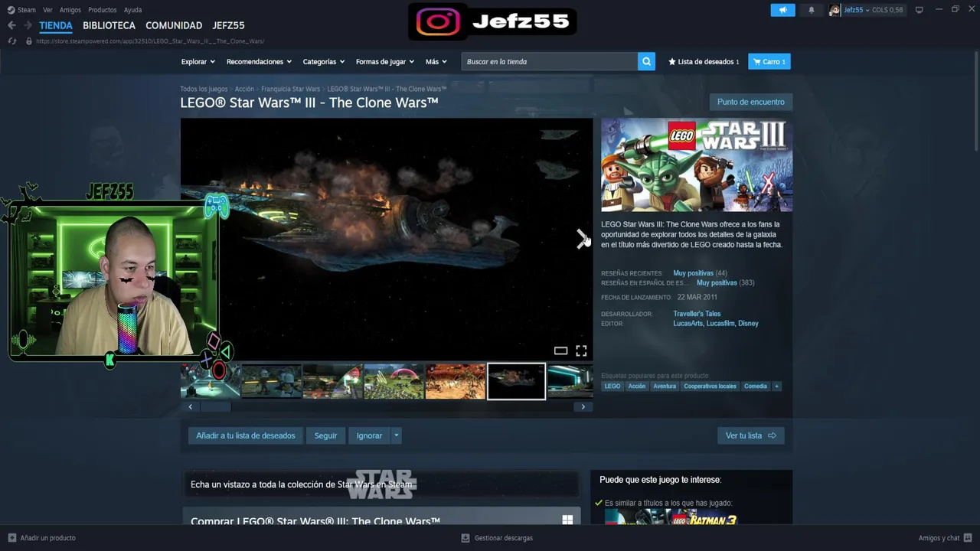Click the Franquicia Star Wars breadcrumb
This screenshot has width=980, height=551.
(x=290, y=89)
